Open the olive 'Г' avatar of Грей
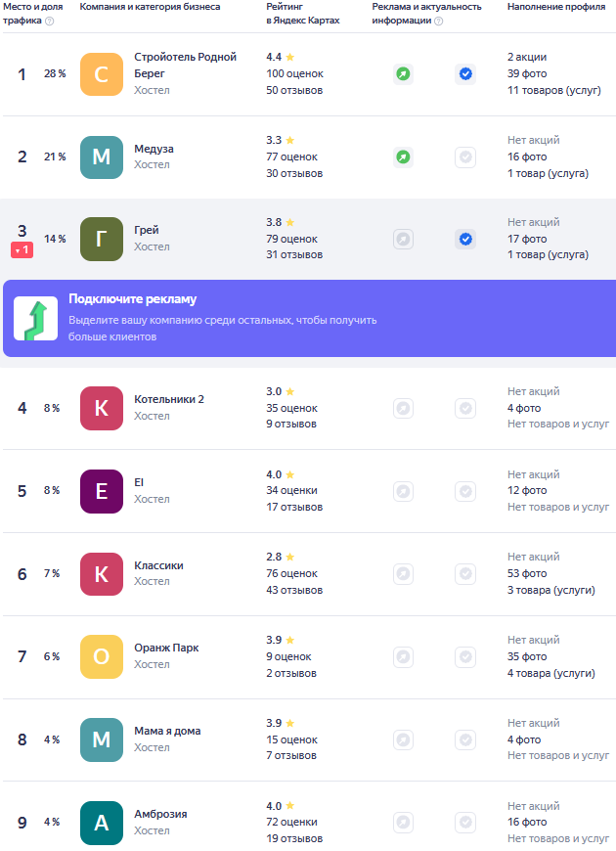This screenshot has width=616, height=851. tap(102, 240)
